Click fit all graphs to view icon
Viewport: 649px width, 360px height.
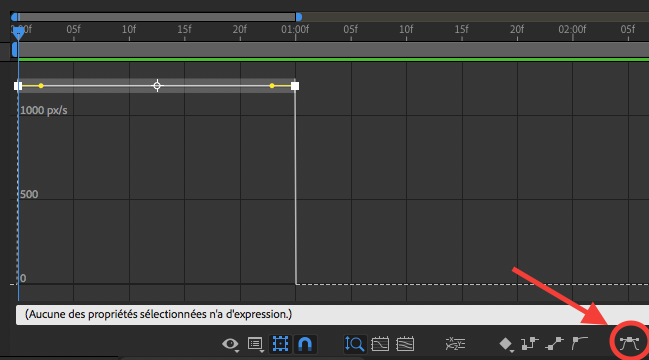pos(405,344)
